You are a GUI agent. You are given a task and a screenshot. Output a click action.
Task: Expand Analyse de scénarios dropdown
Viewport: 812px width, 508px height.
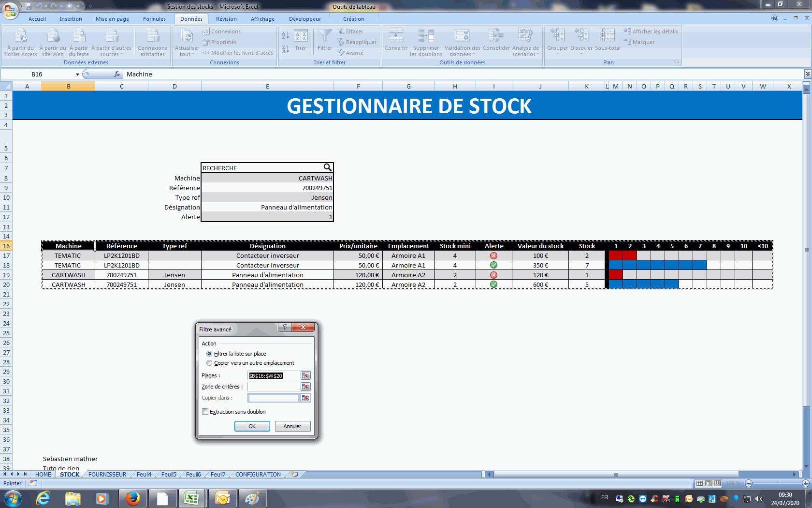pyautogui.click(x=538, y=55)
